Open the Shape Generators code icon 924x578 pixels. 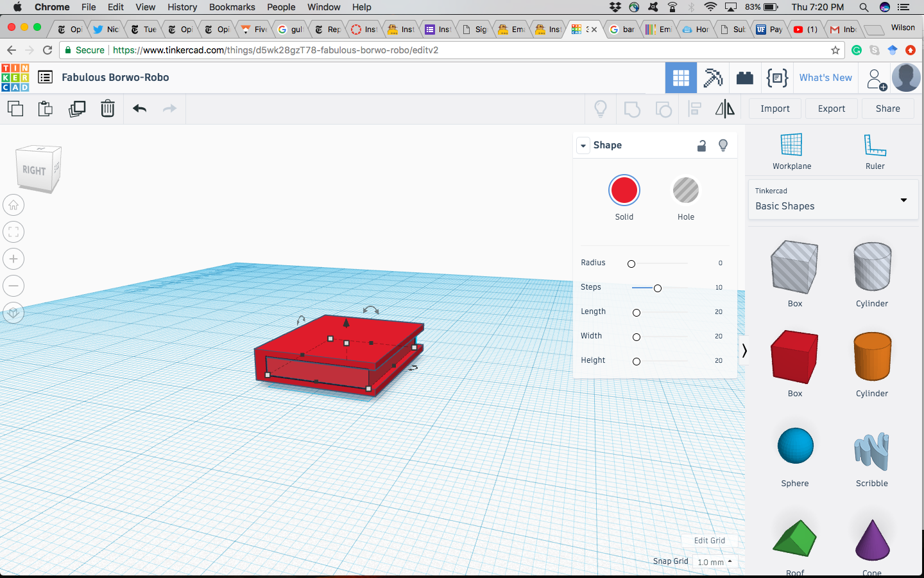777,78
